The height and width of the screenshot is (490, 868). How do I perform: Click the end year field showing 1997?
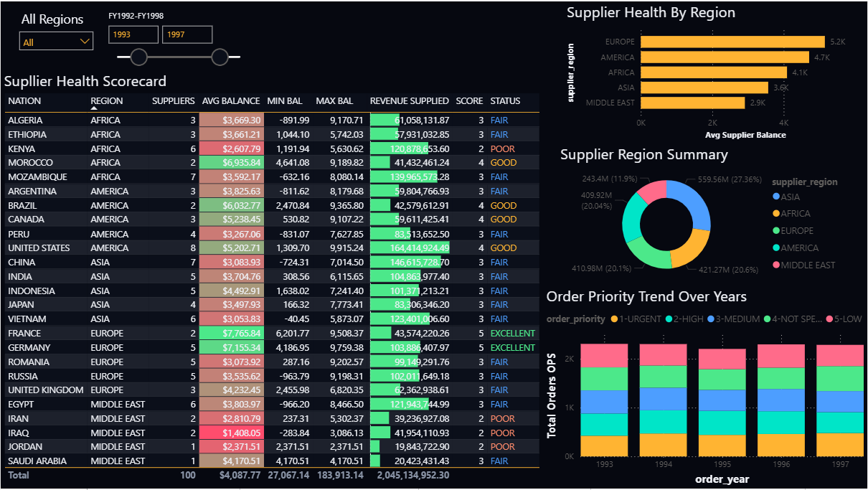(x=187, y=34)
